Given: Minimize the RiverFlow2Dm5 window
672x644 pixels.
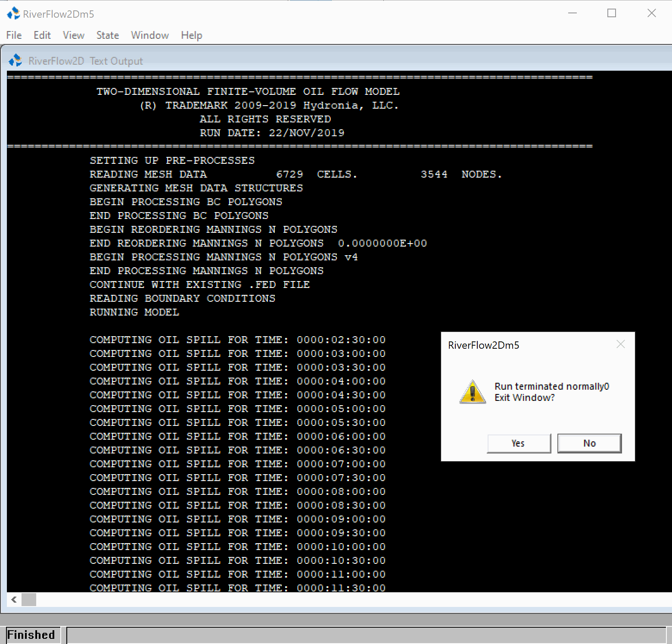Looking at the screenshot, I should pyautogui.click(x=572, y=13).
